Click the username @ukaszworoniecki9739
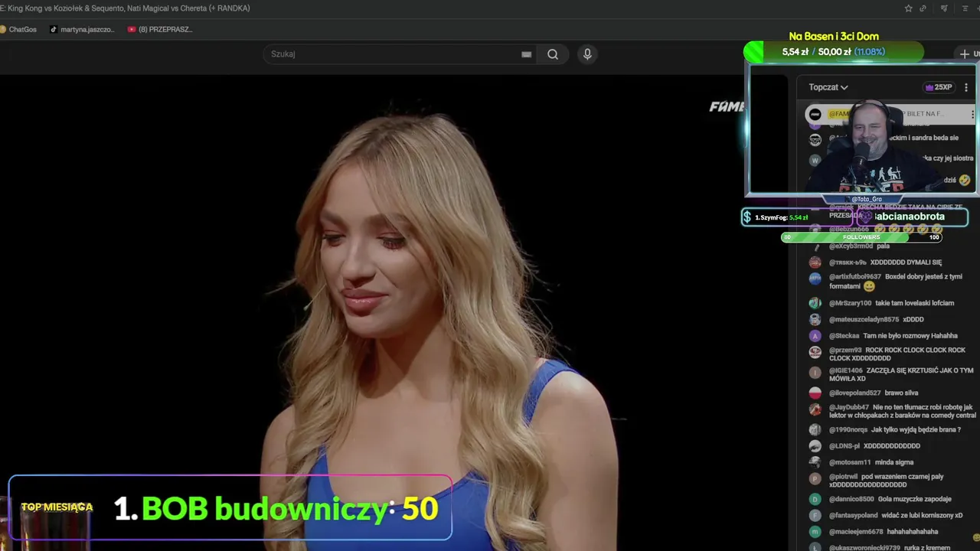Screen dimensions: 980x551 [865, 548]
